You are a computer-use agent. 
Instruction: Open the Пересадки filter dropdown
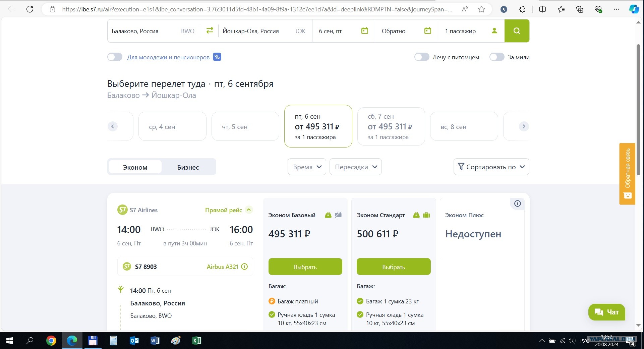click(x=355, y=167)
